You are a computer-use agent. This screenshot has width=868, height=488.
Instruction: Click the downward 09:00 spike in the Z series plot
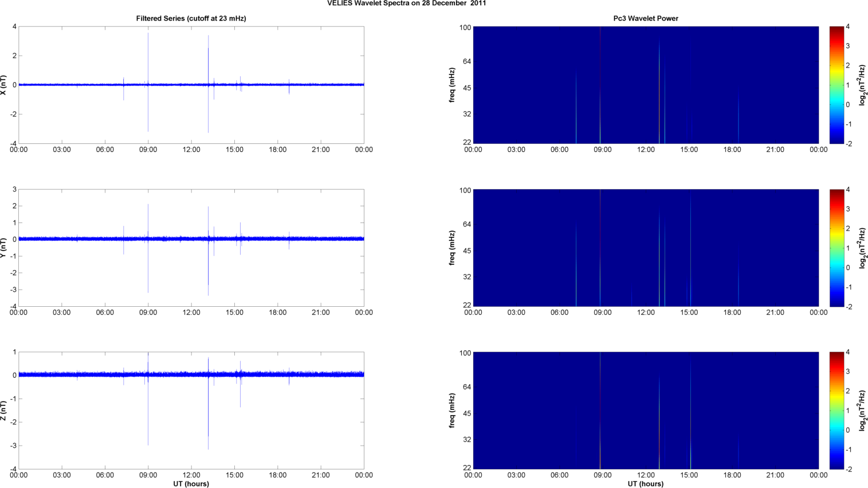(148, 410)
